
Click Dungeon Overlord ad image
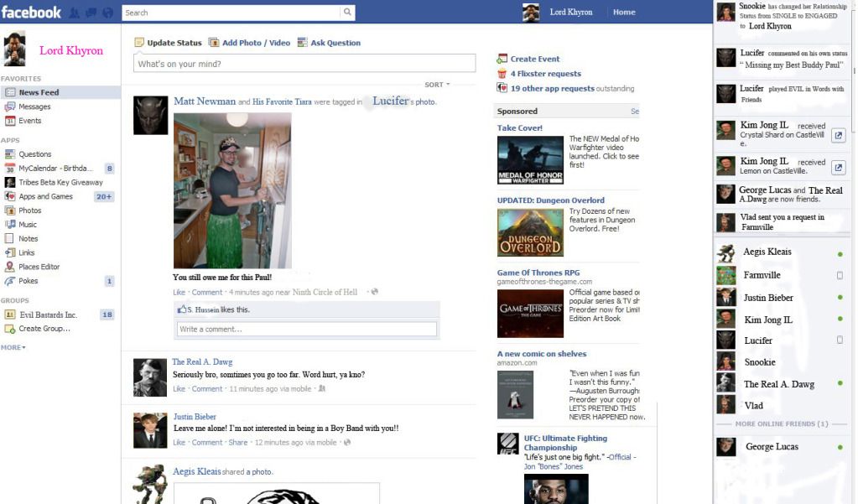(x=530, y=232)
